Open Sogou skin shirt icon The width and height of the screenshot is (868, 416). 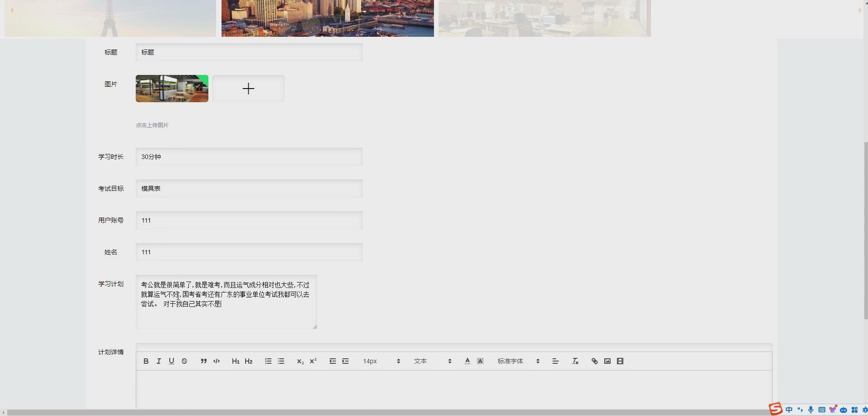(833, 410)
